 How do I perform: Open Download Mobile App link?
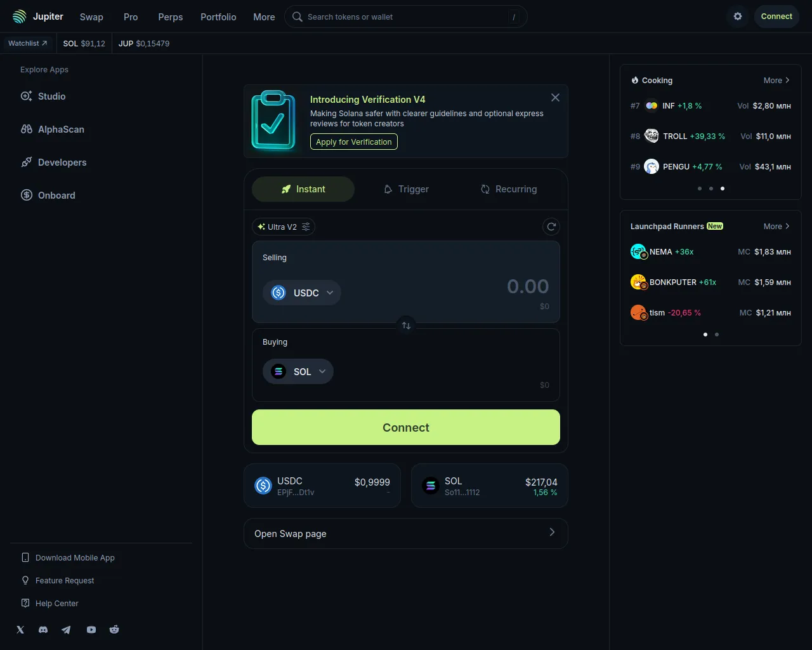click(69, 558)
